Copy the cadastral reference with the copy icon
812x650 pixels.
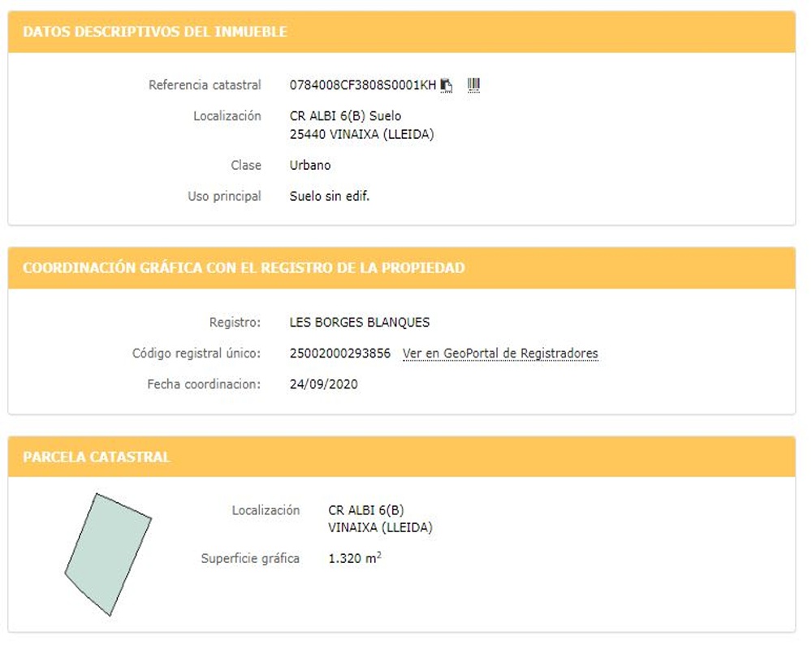447,85
